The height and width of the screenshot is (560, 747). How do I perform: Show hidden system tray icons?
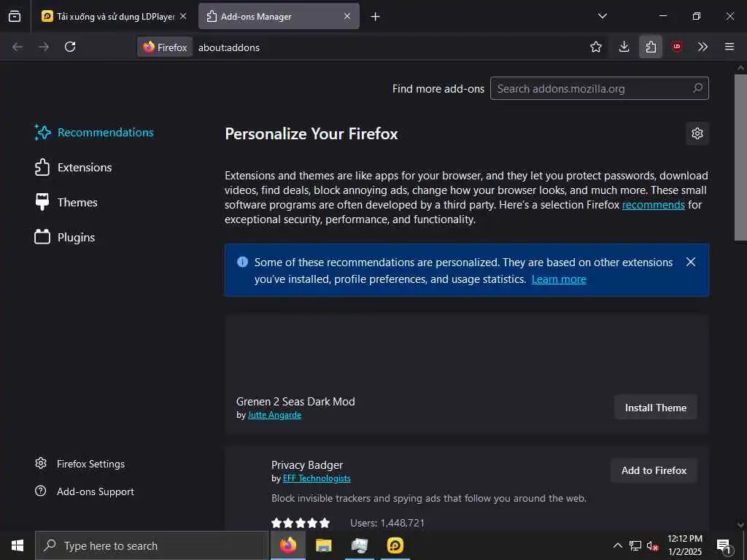[617, 545]
